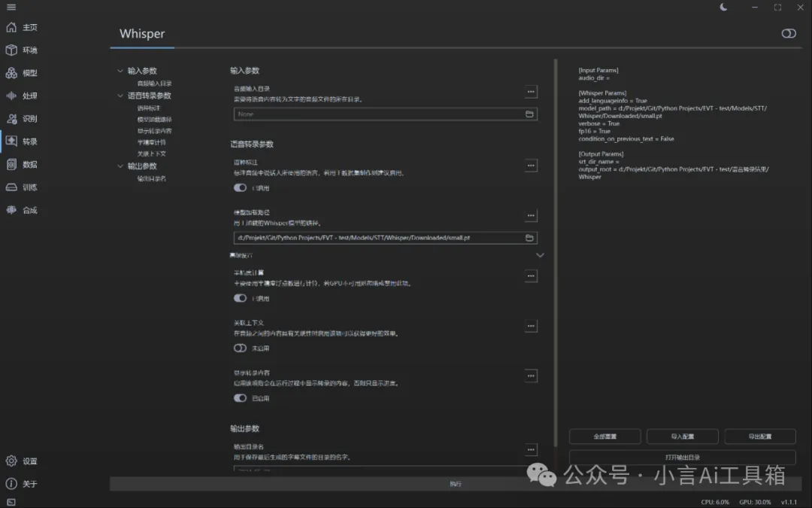Click 导出配置 export config button

pos(759,437)
